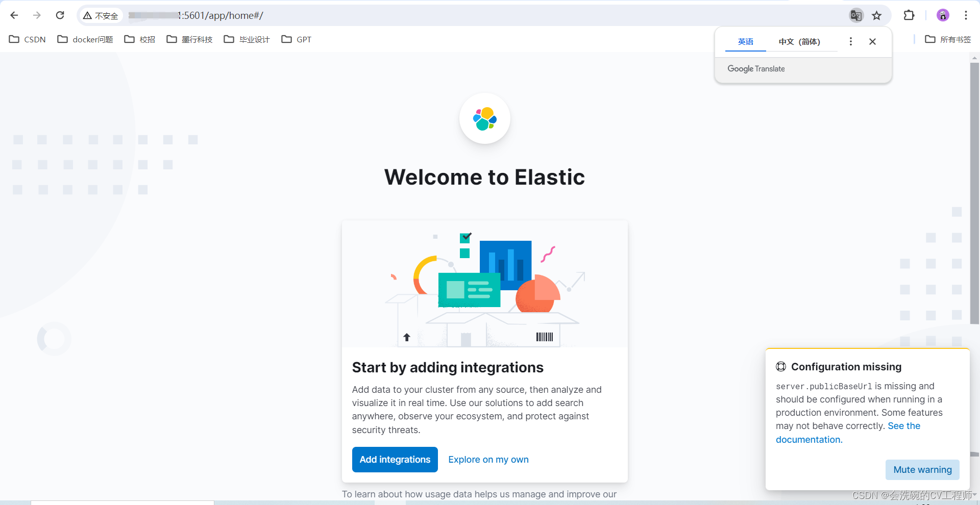The height and width of the screenshot is (505, 980).
Task: Open the not-secure site info warning
Action: pyautogui.click(x=101, y=16)
